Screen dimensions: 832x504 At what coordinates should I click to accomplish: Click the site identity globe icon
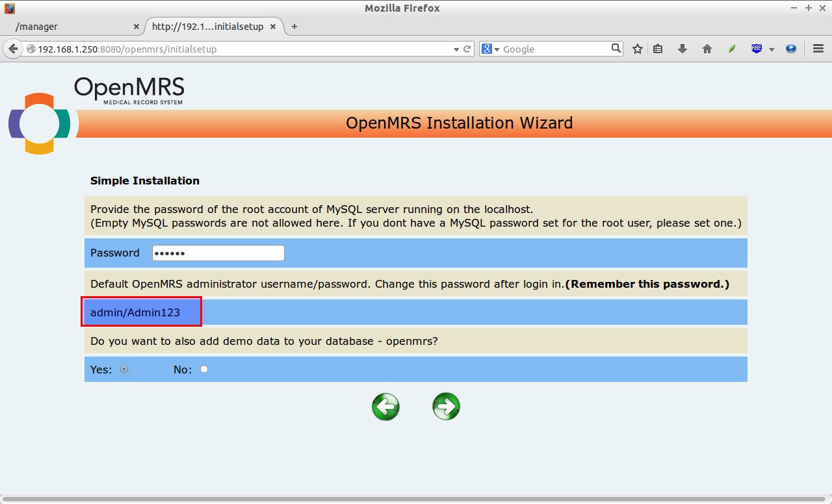[x=31, y=49]
